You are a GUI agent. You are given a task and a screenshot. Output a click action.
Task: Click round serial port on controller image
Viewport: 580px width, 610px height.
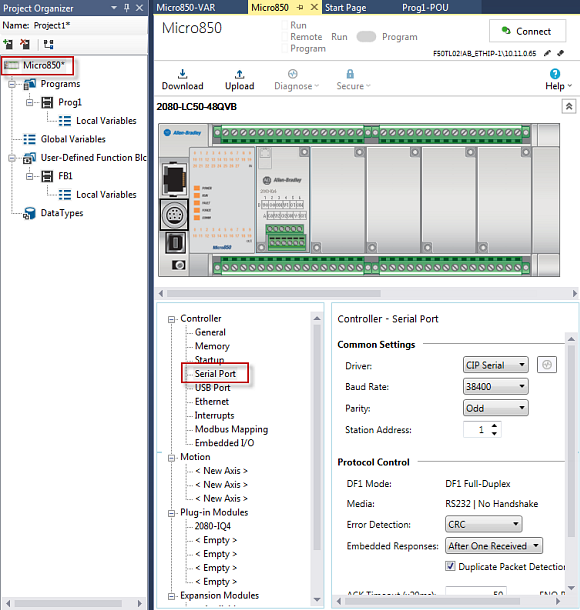click(x=174, y=215)
